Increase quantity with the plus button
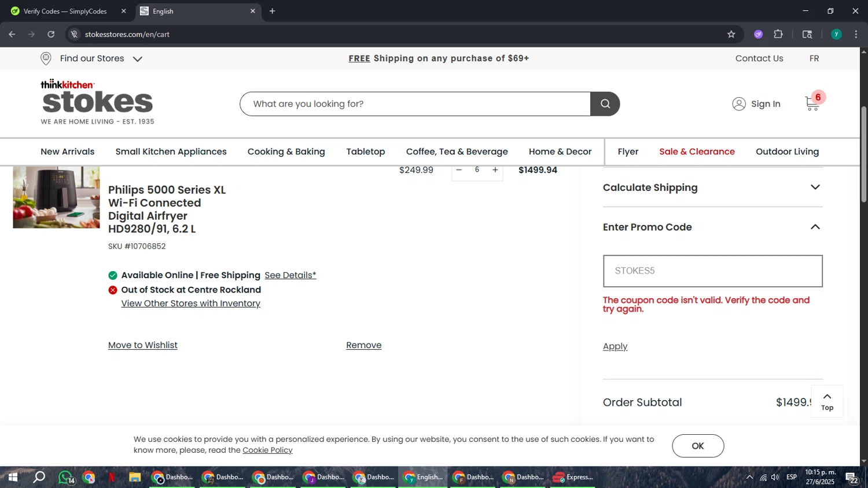868x488 pixels. point(495,170)
